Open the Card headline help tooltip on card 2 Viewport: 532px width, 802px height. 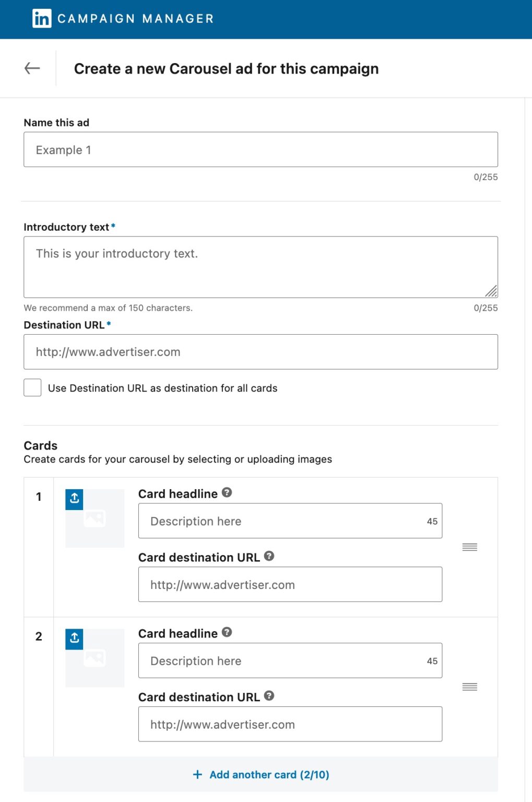(x=227, y=632)
